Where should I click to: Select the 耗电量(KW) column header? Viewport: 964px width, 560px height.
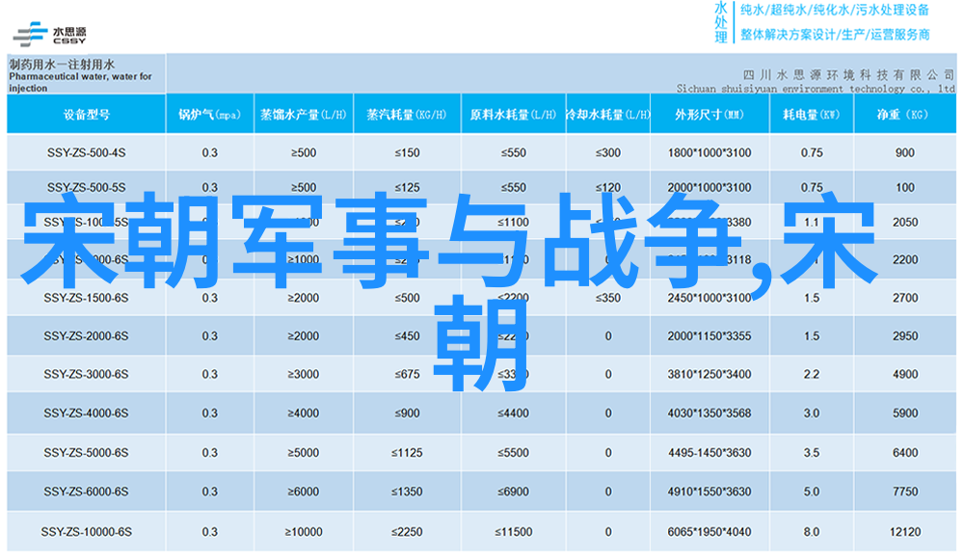[811, 115]
